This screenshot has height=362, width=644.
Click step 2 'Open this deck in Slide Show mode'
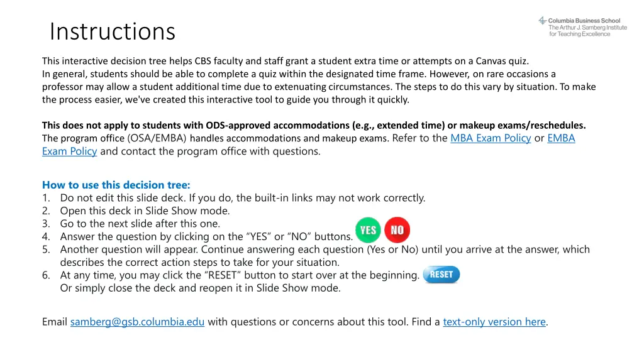[145, 211]
